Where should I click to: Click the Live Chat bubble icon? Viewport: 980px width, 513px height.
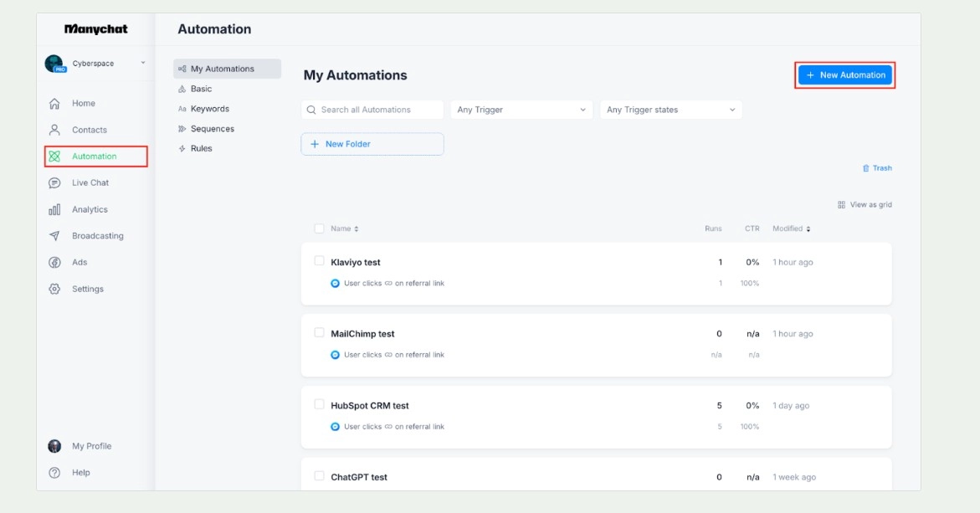(55, 183)
